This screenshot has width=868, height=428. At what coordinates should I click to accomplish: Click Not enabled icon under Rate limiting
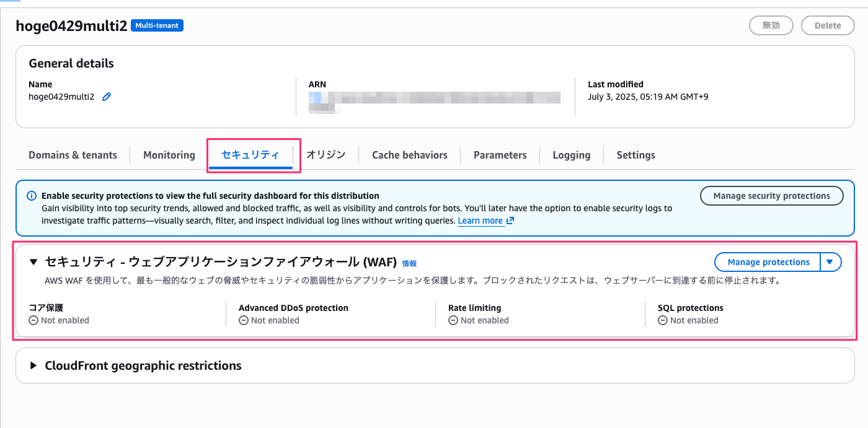pos(453,320)
